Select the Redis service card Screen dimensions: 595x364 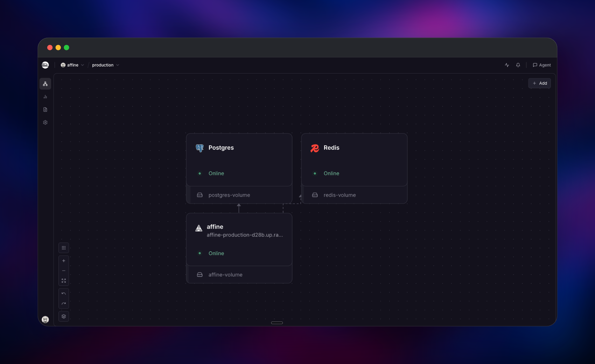[x=354, y=160]
